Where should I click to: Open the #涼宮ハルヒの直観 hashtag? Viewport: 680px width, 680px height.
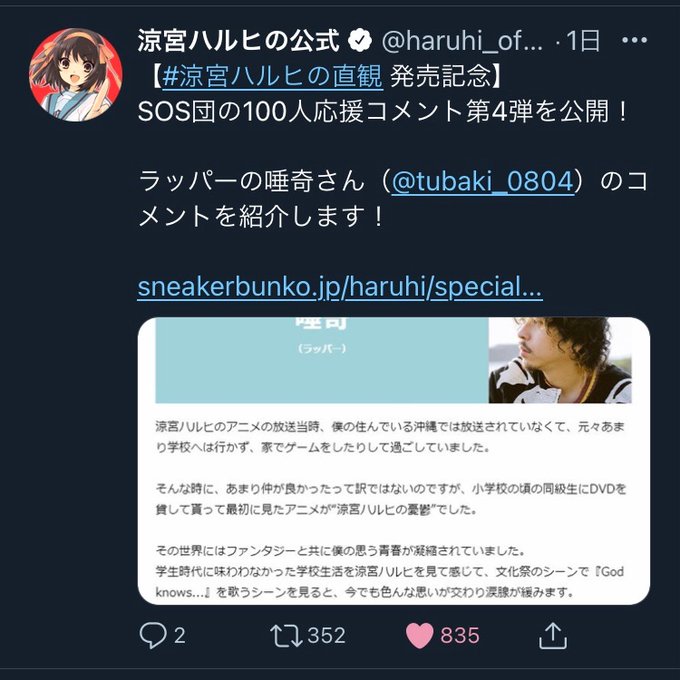272,76
